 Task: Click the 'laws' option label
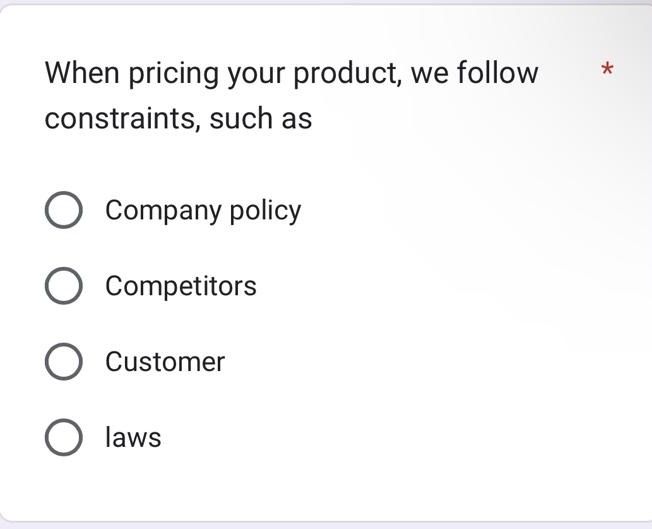[133, 438]
